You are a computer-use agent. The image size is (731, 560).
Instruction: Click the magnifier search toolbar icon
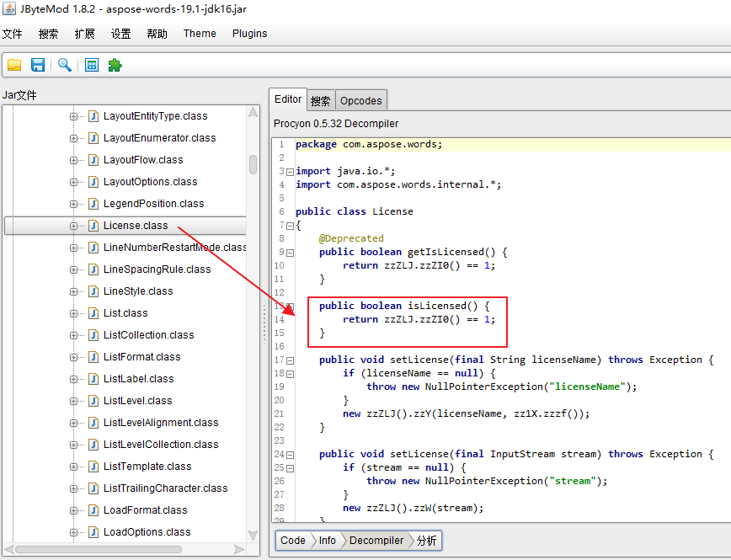[x=64, y=65]
